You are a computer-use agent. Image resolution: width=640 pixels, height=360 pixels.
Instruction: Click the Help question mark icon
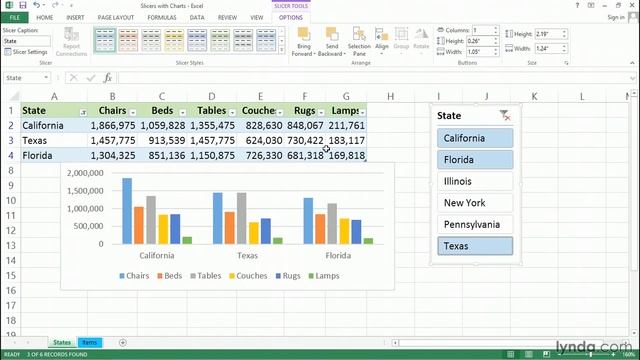tap(577, 5)
